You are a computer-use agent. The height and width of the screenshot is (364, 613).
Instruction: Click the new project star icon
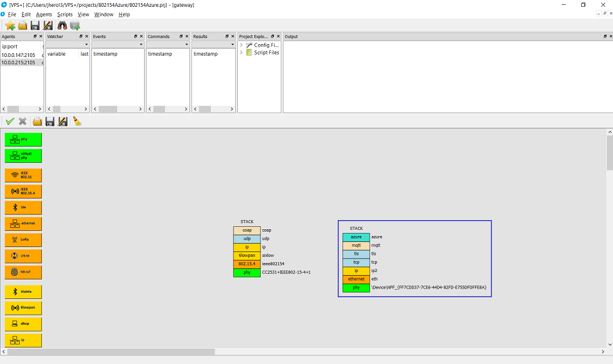pyautogui.click(x=10, y=25)
